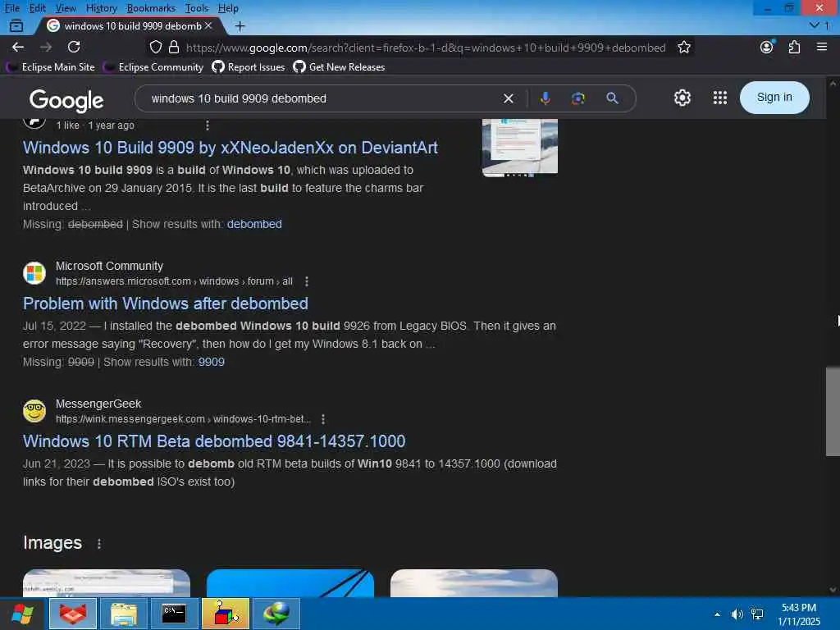Open Windows 10 Build 9909 DeviantArt result
Screen dimensions: 840x630
pos(231,148)
